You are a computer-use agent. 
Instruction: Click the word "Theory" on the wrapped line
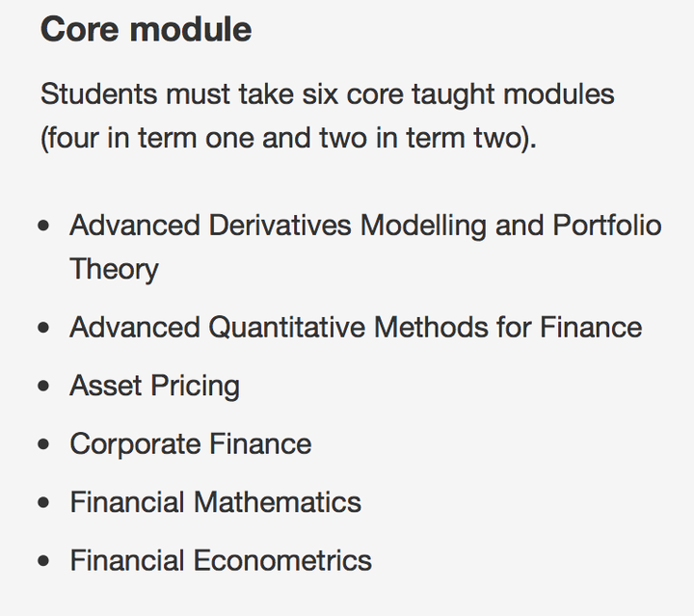114,270
